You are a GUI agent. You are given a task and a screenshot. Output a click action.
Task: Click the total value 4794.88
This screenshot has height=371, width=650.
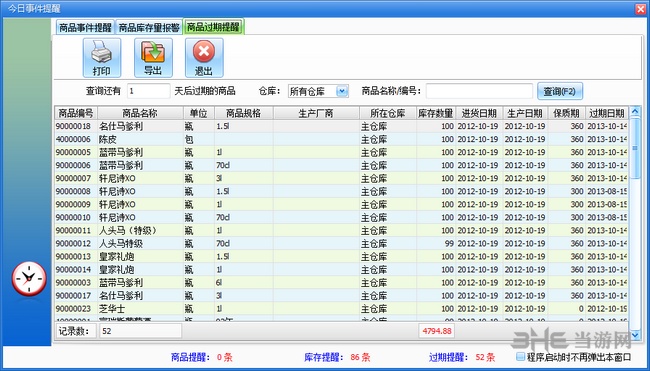tap(437, 331)
